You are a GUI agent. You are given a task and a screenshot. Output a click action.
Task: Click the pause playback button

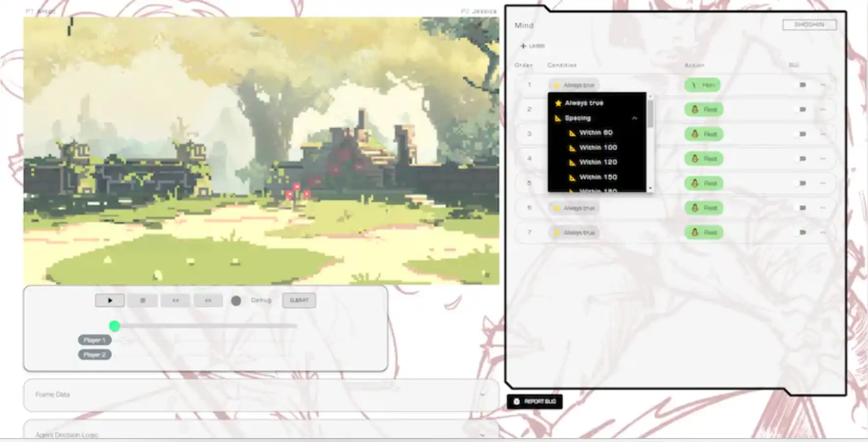click(x=142, y=301)
